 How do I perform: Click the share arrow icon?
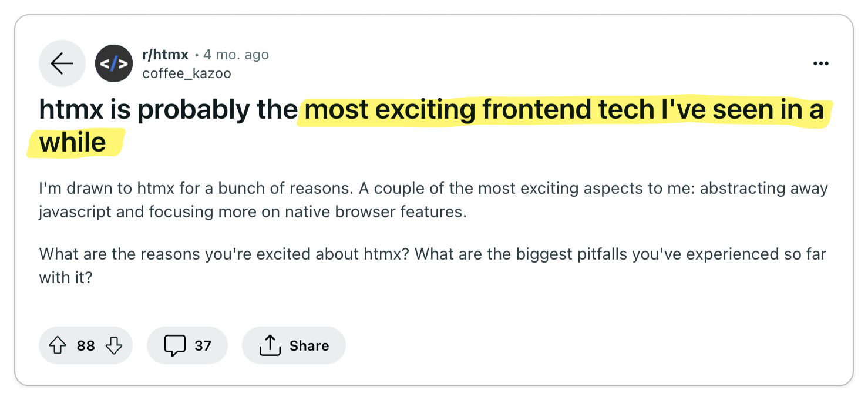(270, 346)
